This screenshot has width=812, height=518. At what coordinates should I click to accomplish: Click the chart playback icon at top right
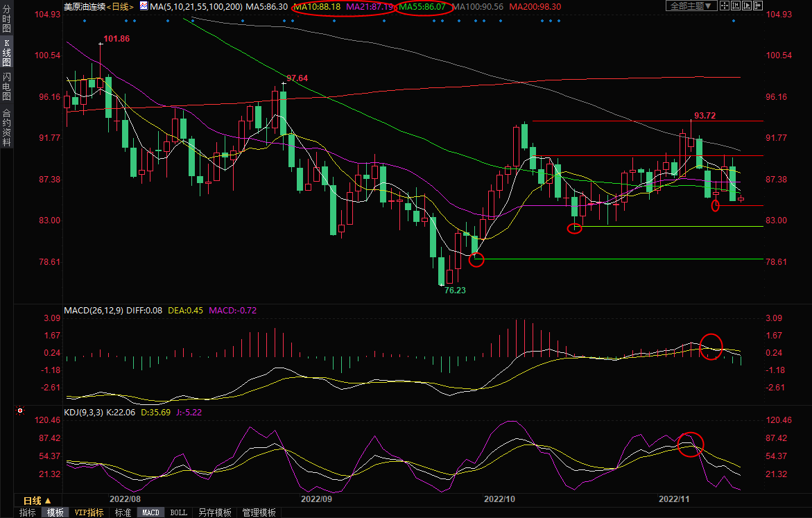click(747, 6)
